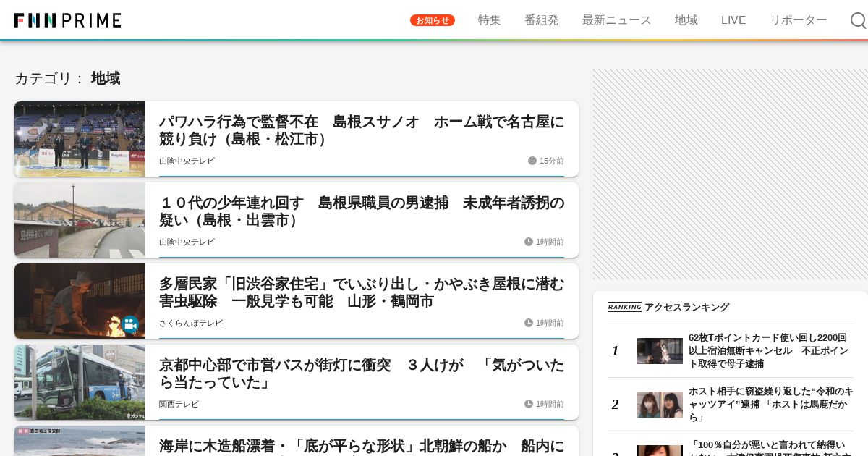Click the 15分前 timestamp
Screen dimensions: 868x456
pos(552,161)
